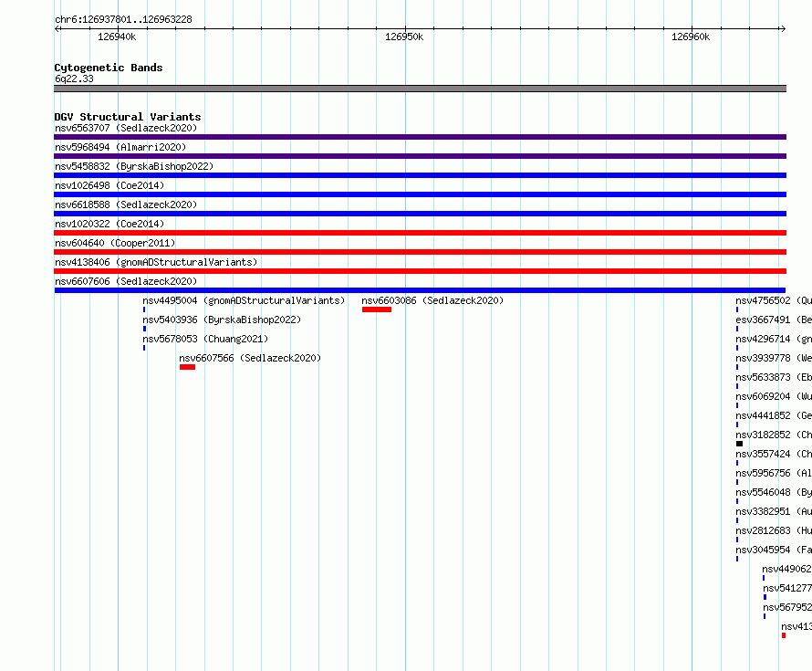Image resolution: width=812 pixels, height=671 pixels.
Task: Select the nsv4441852 variant label
Action: (774, 415)
